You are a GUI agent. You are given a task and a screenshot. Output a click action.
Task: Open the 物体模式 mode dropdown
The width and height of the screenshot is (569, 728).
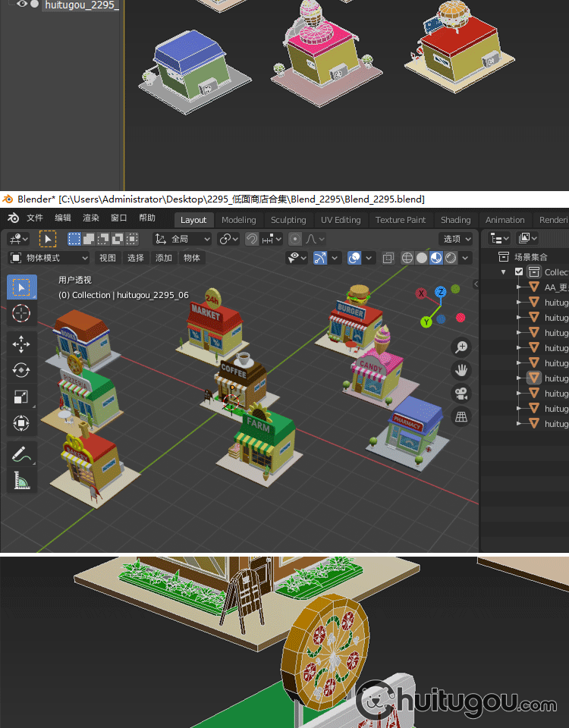(x=49, y=258)
